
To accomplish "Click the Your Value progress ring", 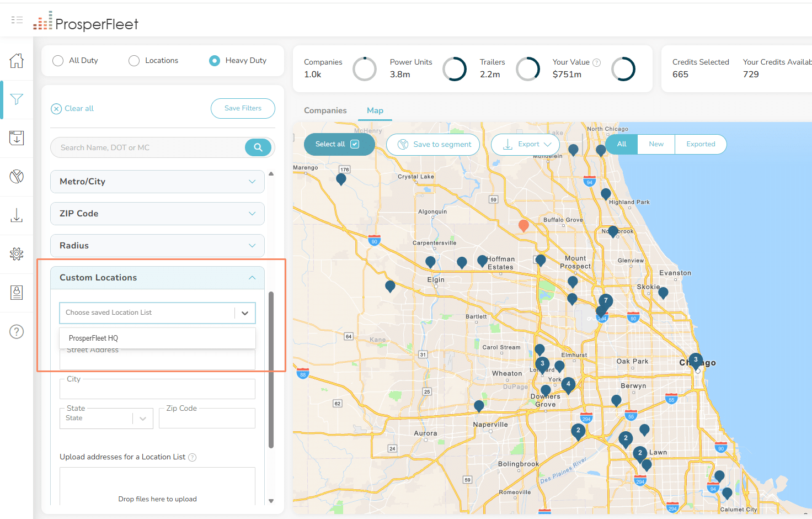I will [623, 69].
